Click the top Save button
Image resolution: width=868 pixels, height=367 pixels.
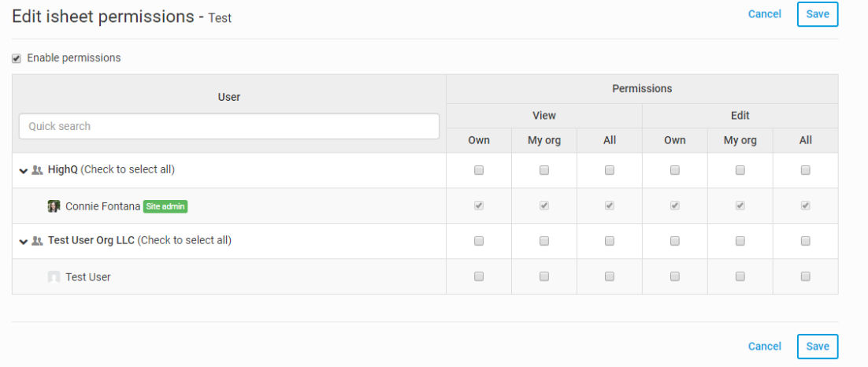point(818,14)
